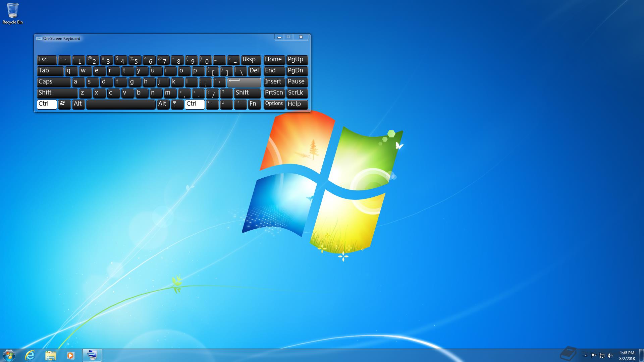644x362 pixels.
Task: Click the PrtScn key
Action: [273, 93]
